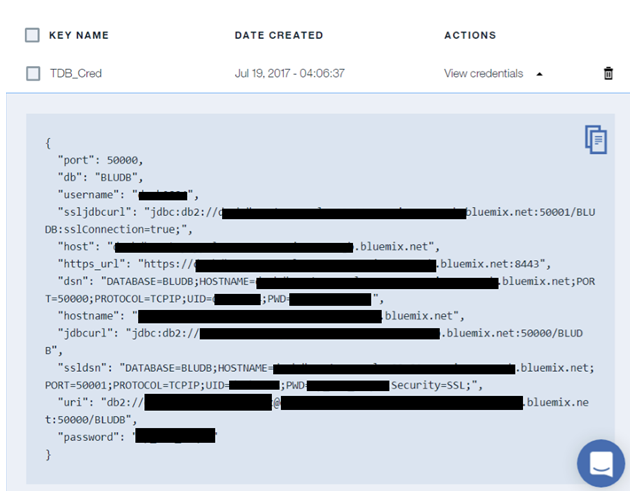Viewport: 636px width, 497px height.
Task: Click the "port": 50000 line
Action: [x=100, y=160]
